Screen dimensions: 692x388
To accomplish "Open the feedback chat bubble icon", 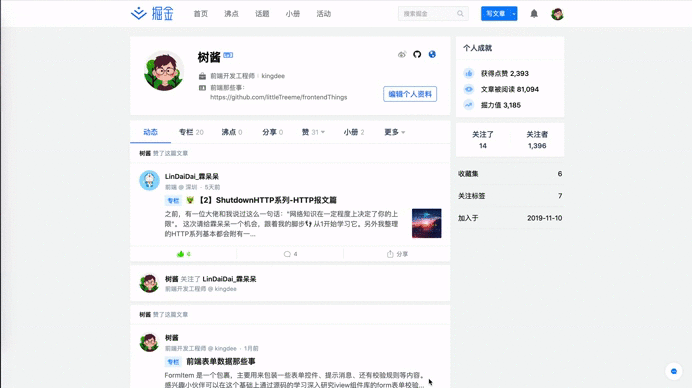I will tap(674, 371).
